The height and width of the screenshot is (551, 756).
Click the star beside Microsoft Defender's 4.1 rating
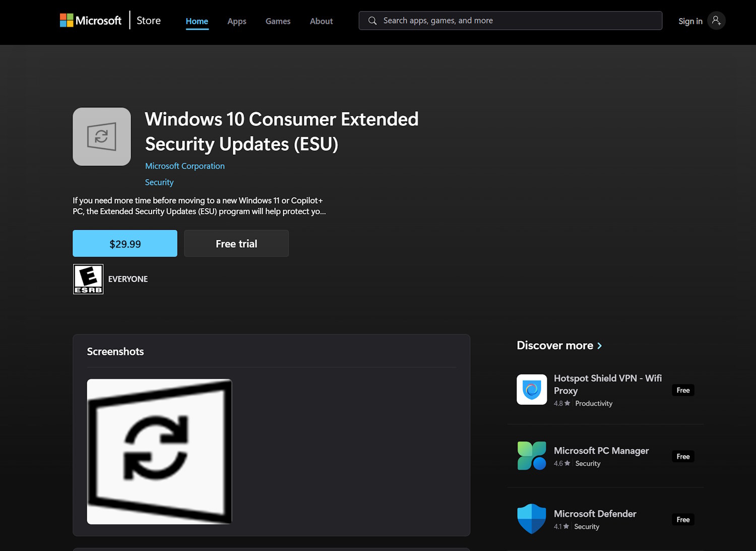point(567,526)
